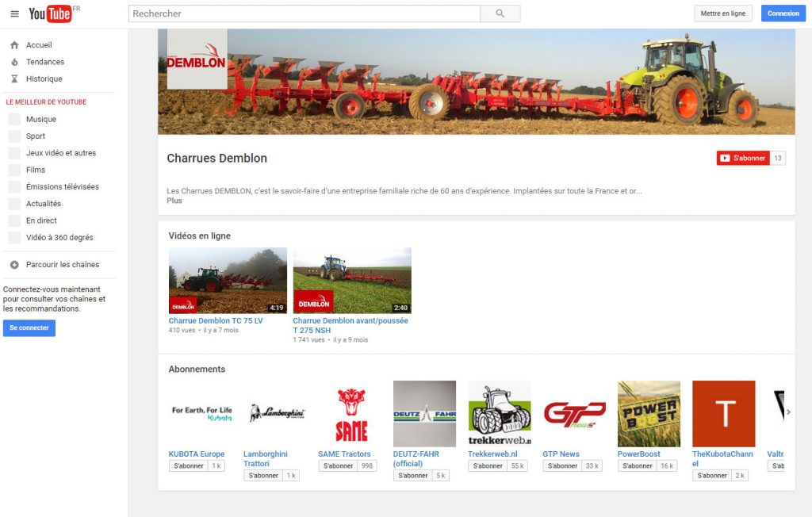Open the PowerBoost channel logo
Viewport: 812px width, 517px height.
pos(649,413)
